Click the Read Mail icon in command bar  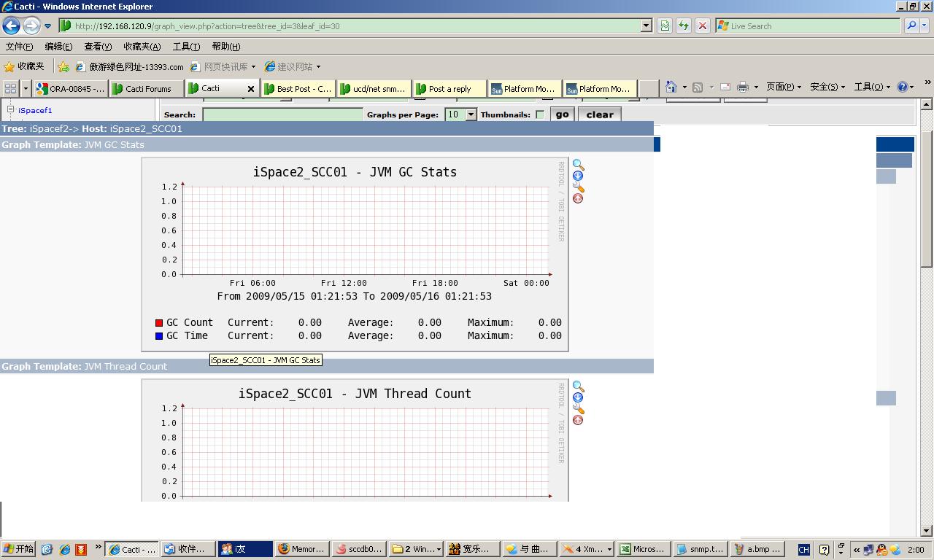[725, 87]
